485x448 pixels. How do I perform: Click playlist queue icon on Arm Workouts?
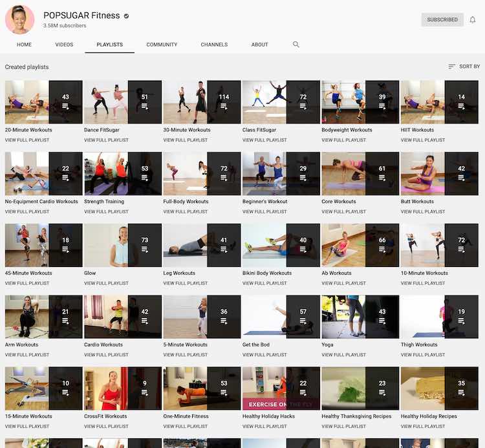[65, 321]
